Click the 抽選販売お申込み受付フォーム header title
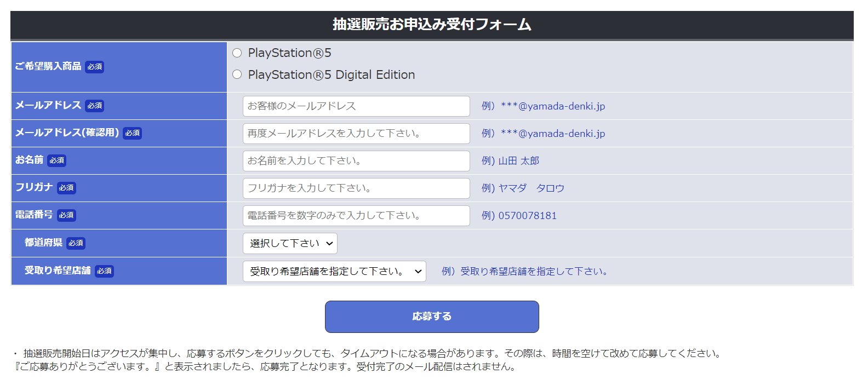The image size is (868, 391). point(432,25)
